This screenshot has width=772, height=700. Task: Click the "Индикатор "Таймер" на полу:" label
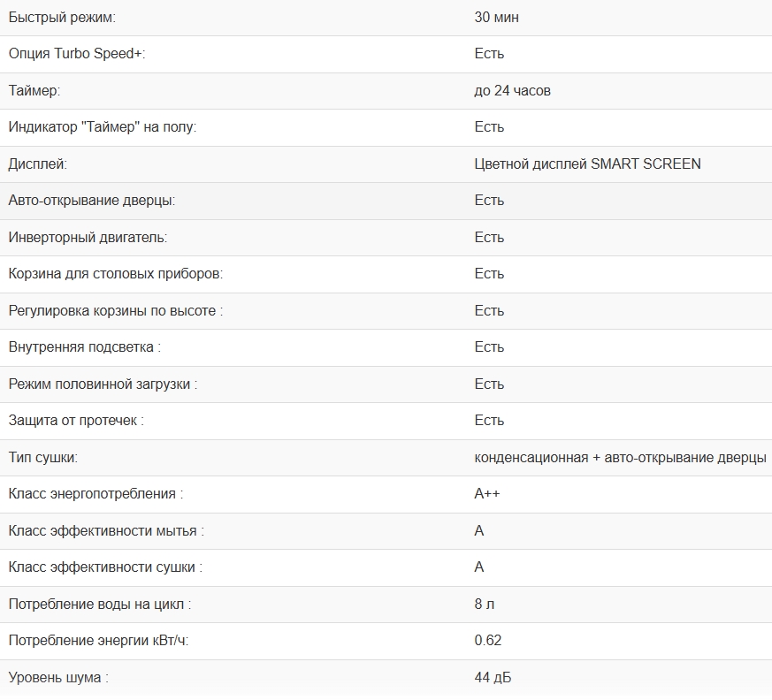103,127
